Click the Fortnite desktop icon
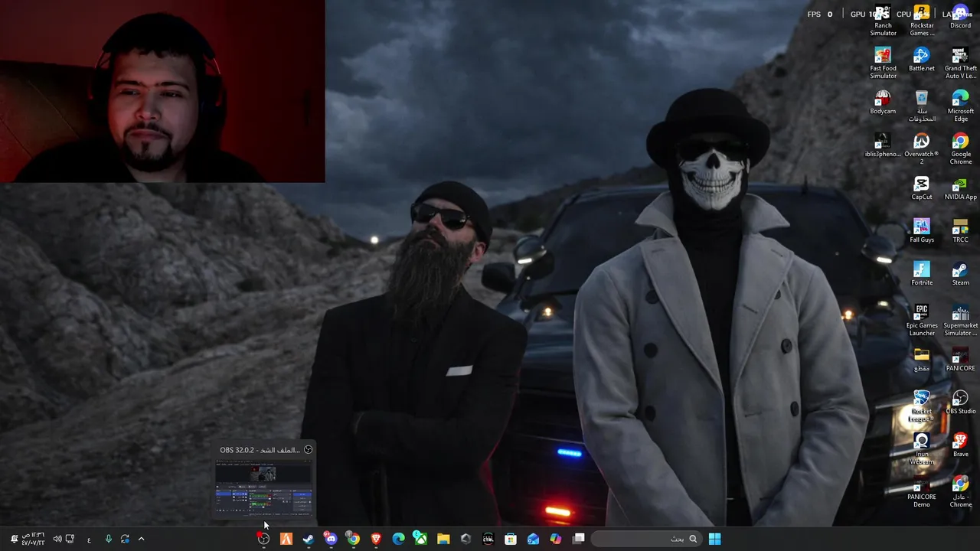 point(922,274)
